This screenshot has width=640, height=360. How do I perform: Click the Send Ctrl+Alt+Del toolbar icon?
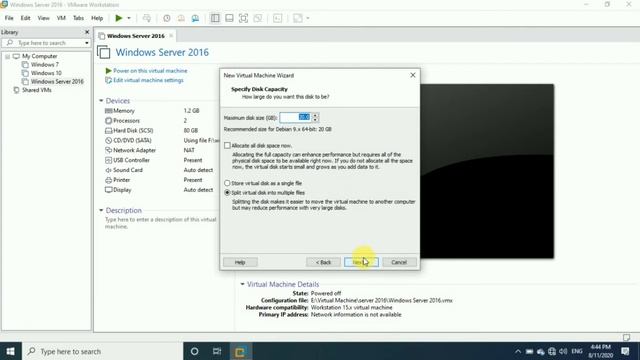pyautogui.click(x=147, y=18)
